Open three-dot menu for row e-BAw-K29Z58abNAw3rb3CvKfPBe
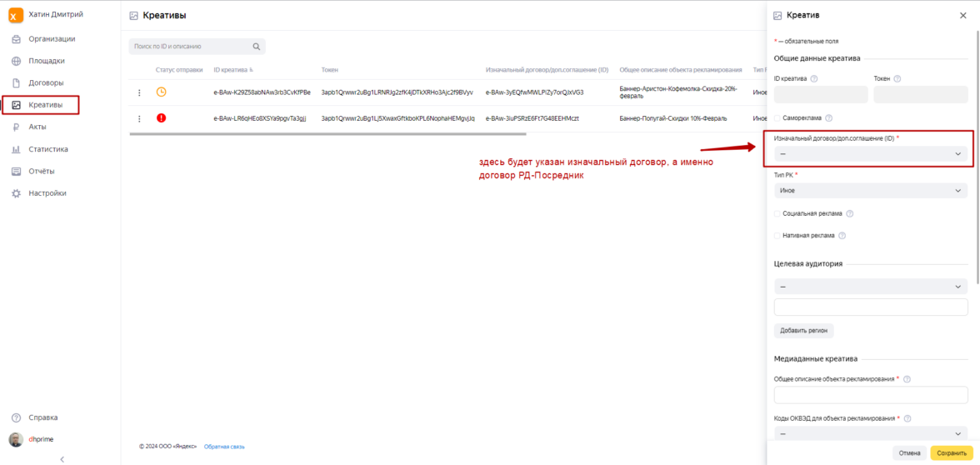The image size is (980, 465). coord(139,92)
